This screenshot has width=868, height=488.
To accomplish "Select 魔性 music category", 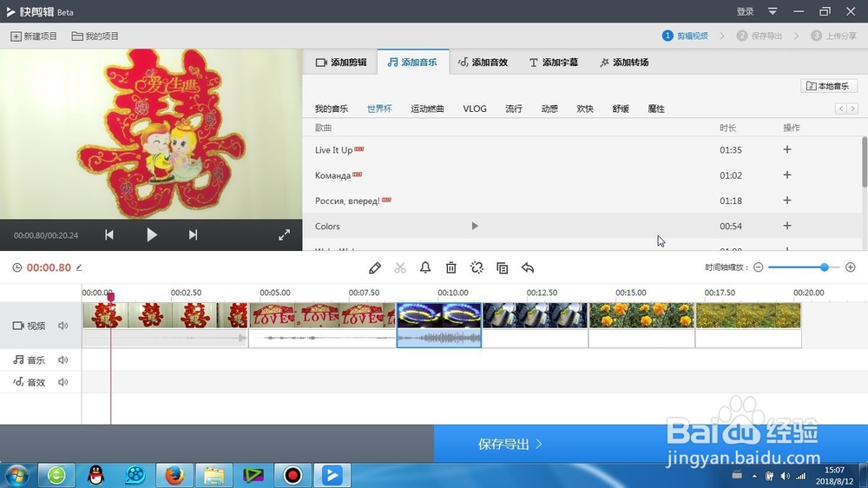I will pos(656,109).
